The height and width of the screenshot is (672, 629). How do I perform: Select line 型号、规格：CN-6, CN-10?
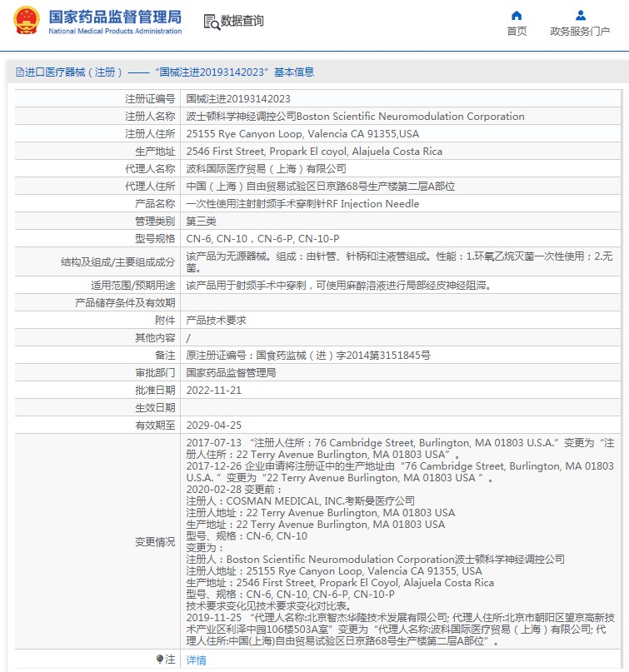coord(247,536)
